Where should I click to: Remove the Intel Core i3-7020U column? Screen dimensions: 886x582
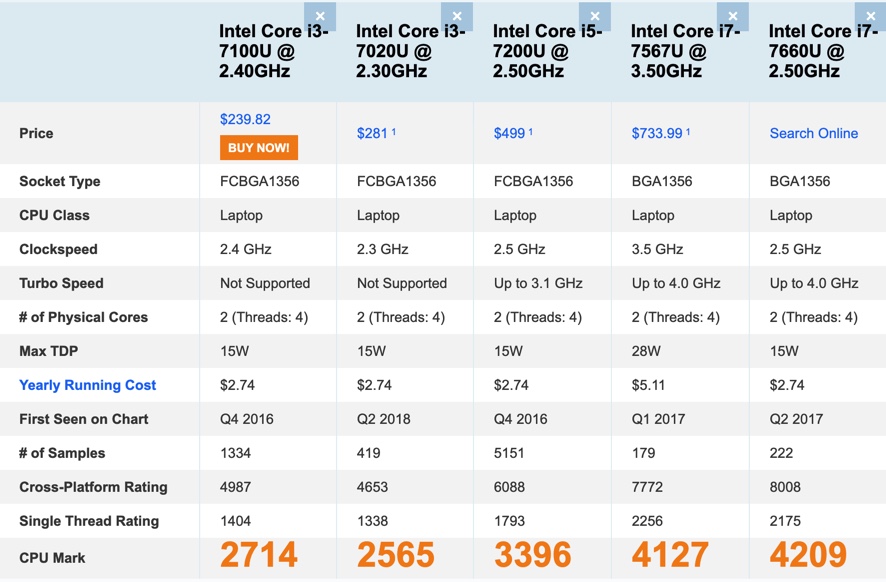[457, 16]
